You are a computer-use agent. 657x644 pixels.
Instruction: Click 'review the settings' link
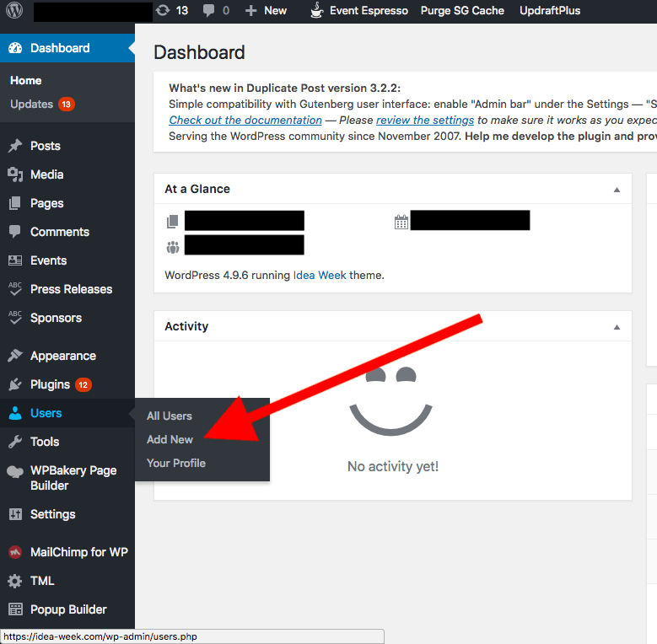[x=425, y=121]
